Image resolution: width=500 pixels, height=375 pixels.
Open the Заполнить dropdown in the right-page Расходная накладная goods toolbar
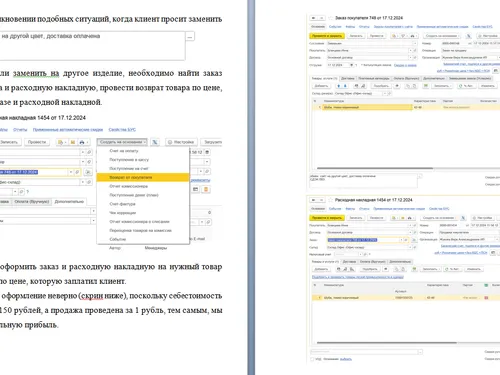click(430, 269)
